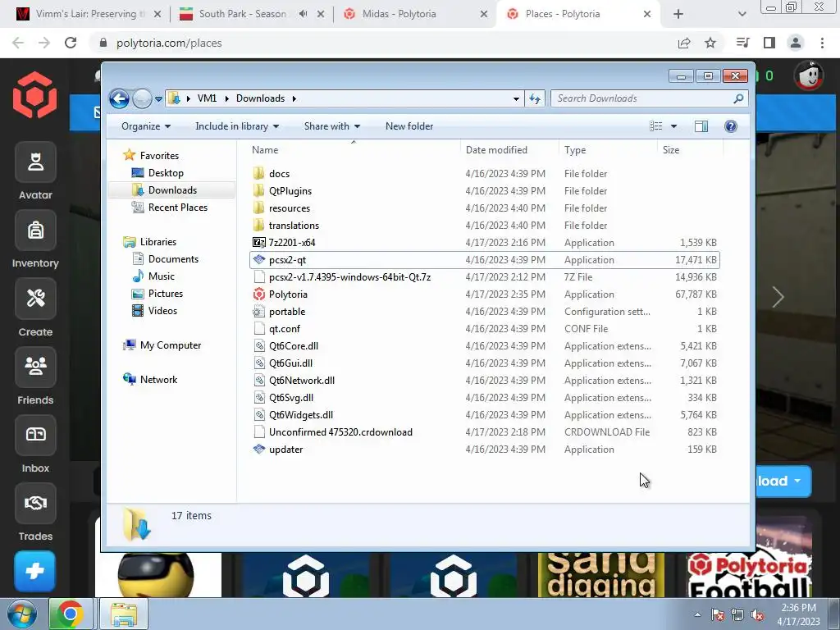Select the 7z2201-x64 application file
The width and height of the screenshot is (840, 630).
(x=485, y=243)
